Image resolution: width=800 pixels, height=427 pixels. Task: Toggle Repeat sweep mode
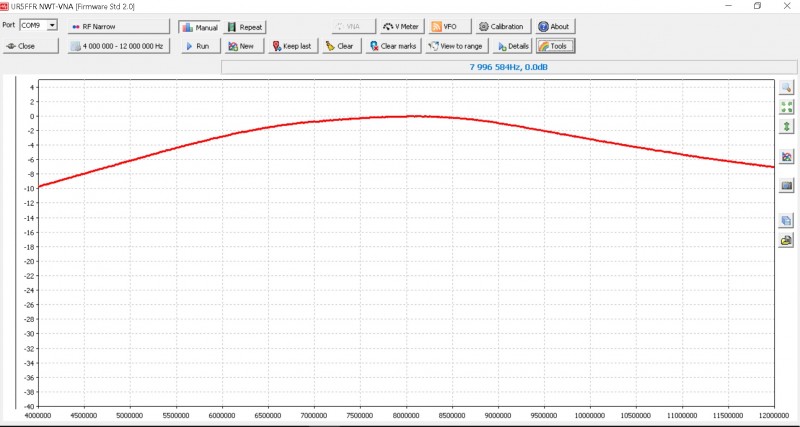click(245, 27)
